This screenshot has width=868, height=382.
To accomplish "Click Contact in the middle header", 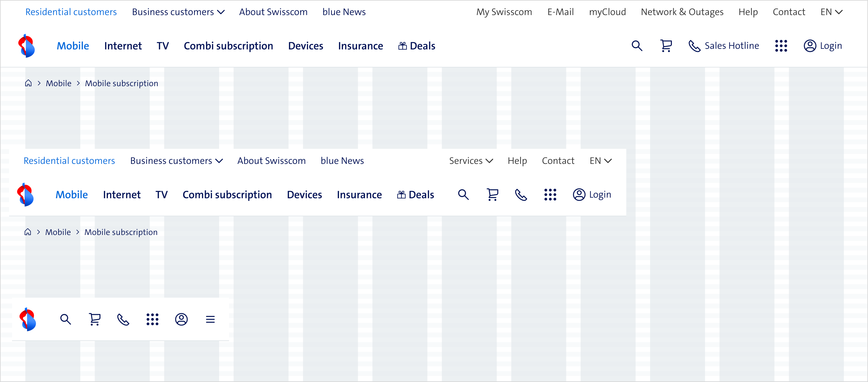I will 558,161.
